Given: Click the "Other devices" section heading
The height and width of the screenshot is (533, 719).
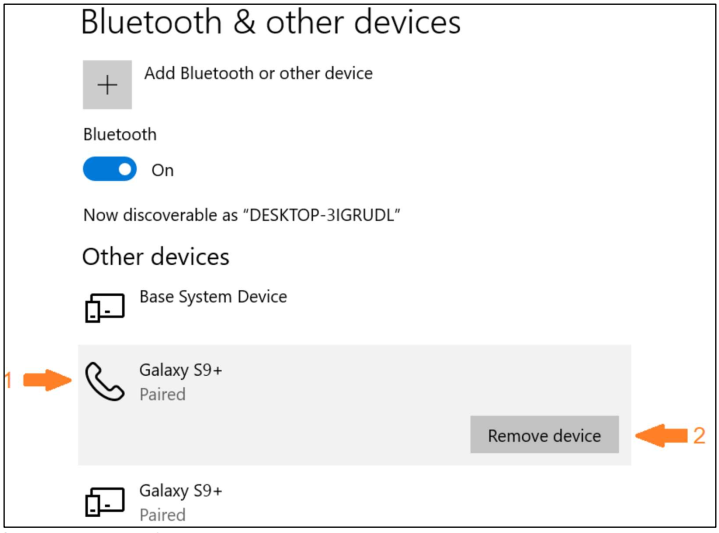Looking at the screenshot, I should click(156, 257).
